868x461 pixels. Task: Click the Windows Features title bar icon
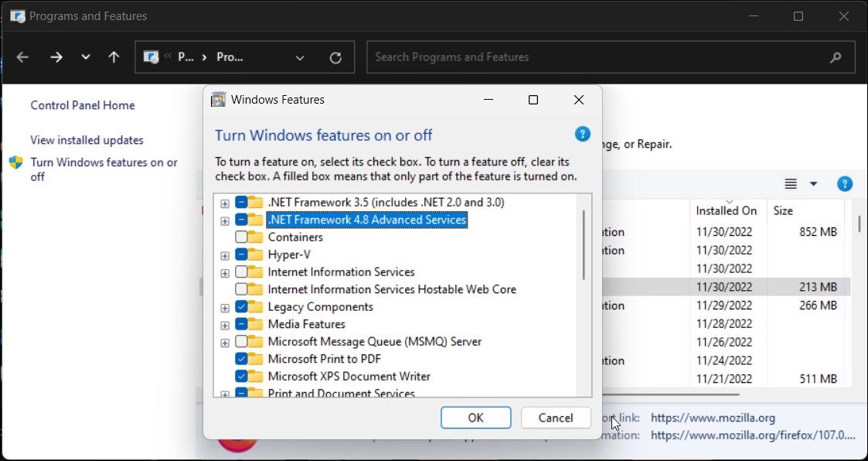click(x=219, y=100)
